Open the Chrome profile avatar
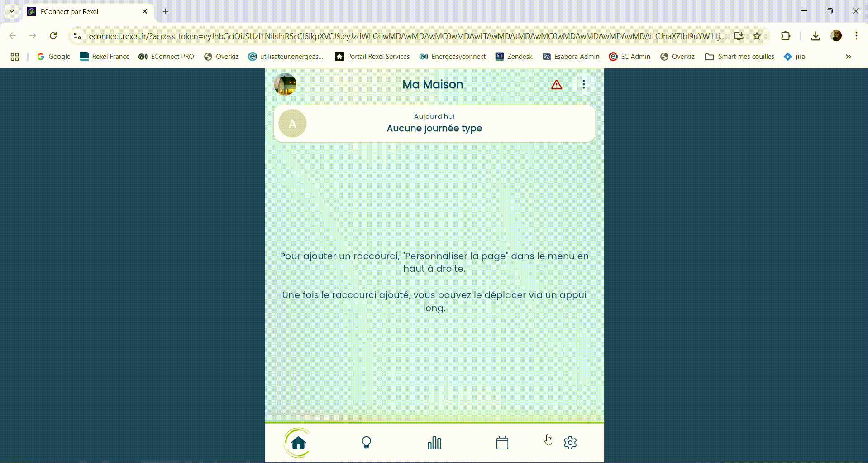This screenshot has width=868, height=463. (836, 36)
